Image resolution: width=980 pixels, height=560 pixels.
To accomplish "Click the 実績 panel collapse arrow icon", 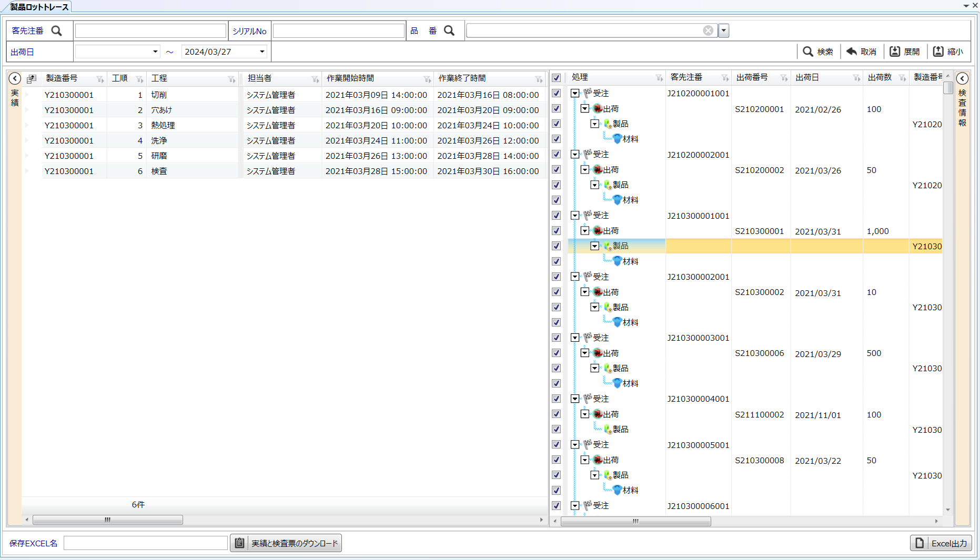I will pyautogui.click(x=15, y=78).
